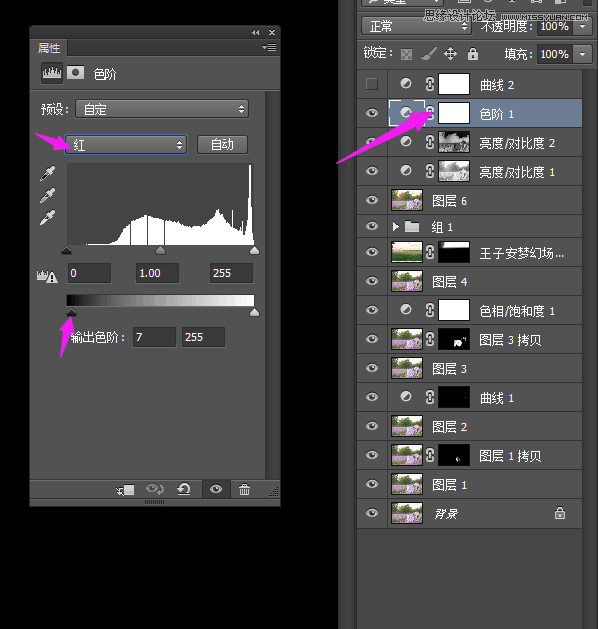Select the 图层 1 layer name
598x629 pixels.
tap(449, 485)
